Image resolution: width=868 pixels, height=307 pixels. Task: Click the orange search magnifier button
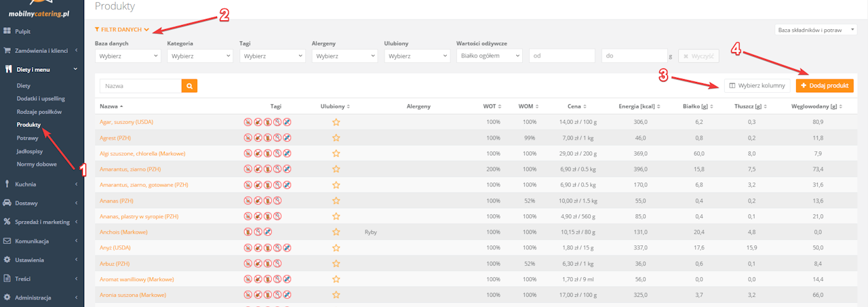[189, 86]
